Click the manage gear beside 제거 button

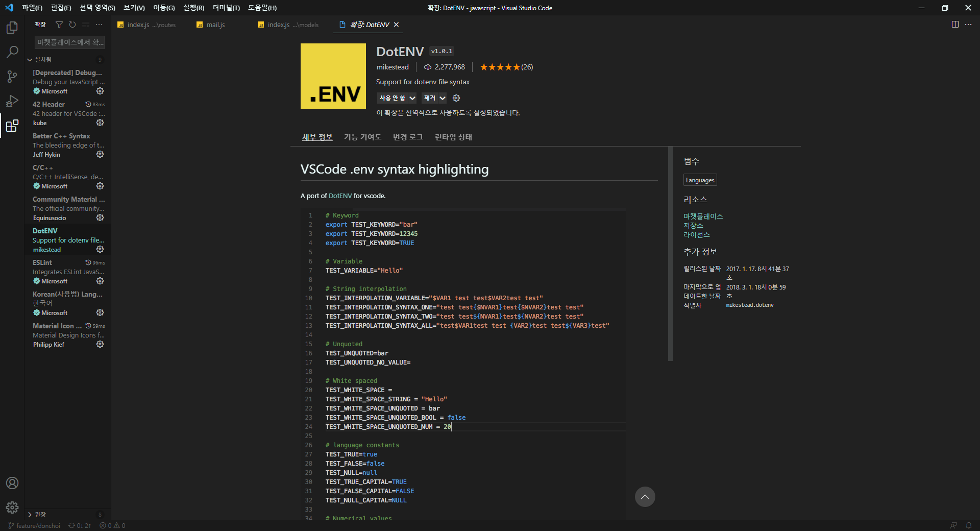click(456, 98)
